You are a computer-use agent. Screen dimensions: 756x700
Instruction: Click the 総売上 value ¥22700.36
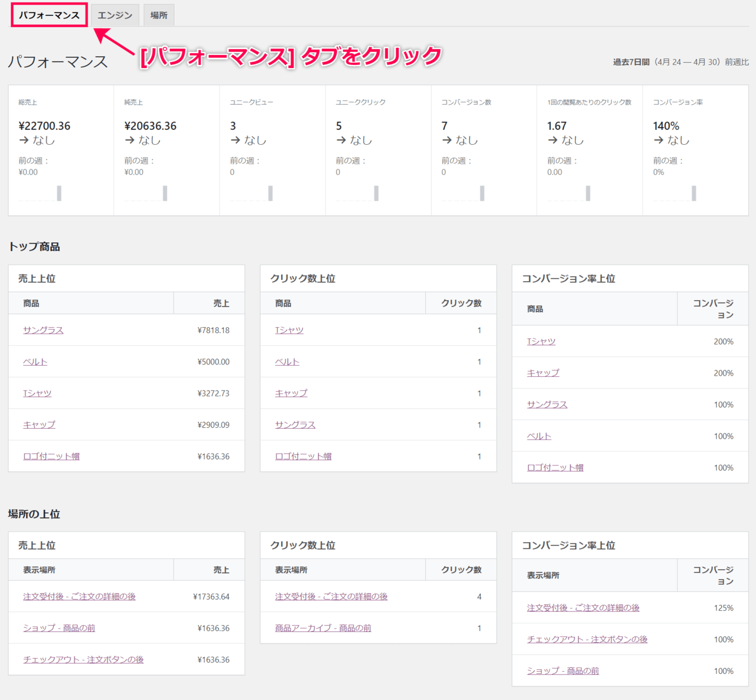44,126
